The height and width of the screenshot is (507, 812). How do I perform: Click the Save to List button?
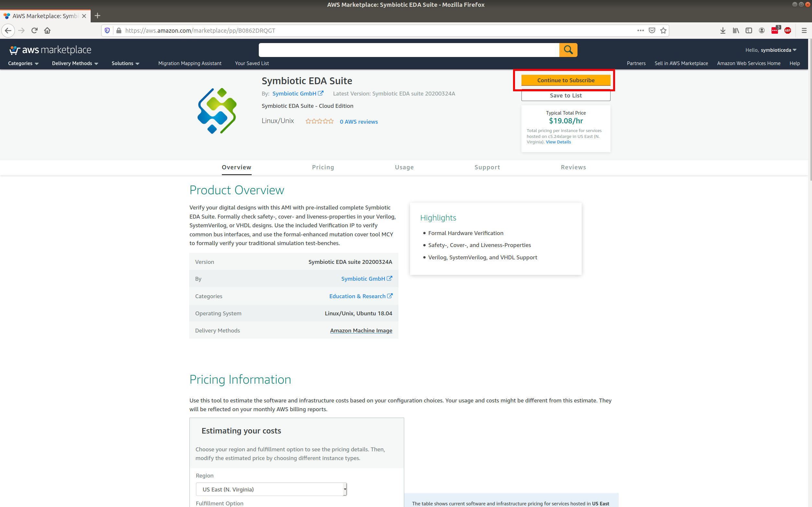pos(566,96)
